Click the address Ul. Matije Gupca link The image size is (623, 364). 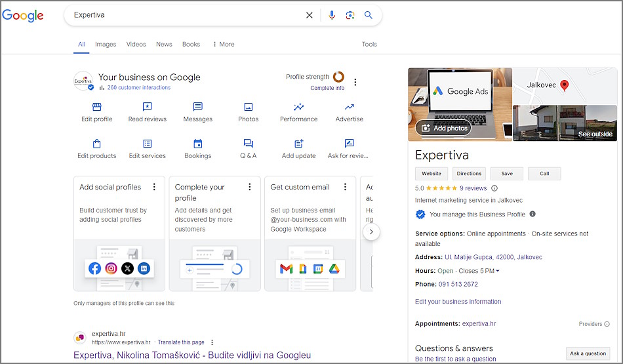click(x=493, y=257)
